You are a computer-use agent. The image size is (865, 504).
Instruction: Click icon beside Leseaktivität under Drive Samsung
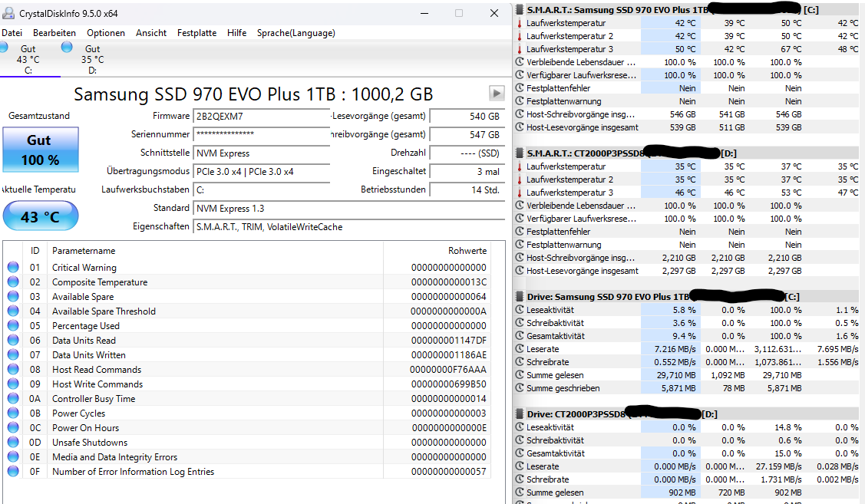[519, 310]
